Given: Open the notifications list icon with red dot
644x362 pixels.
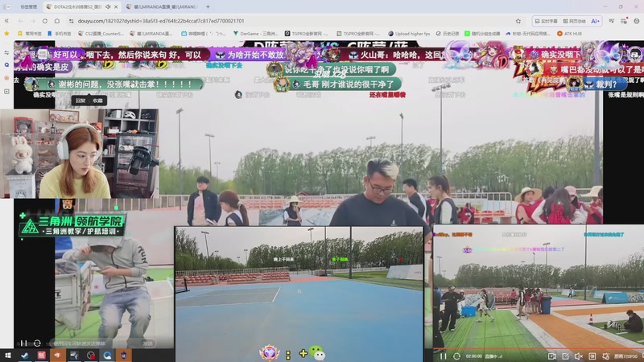Looking at the screenshot, I should tap(624, 21).
